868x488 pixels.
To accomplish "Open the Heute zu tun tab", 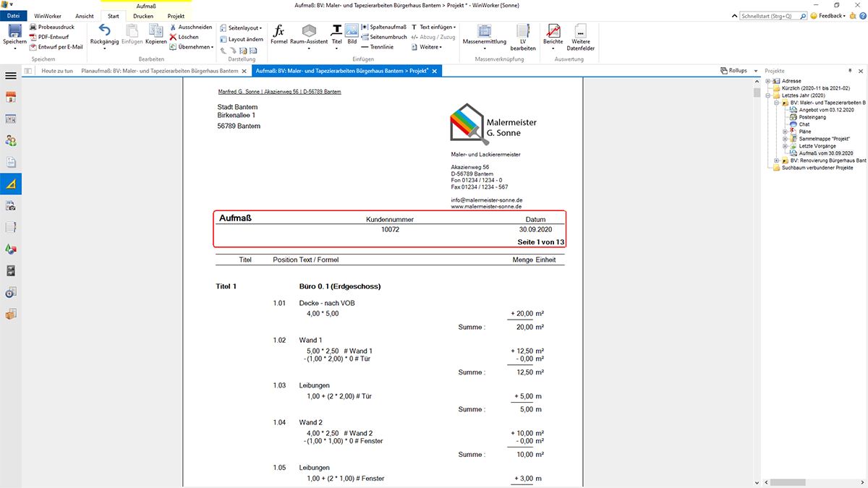I will pyautogui.click(x=57, y=71).
